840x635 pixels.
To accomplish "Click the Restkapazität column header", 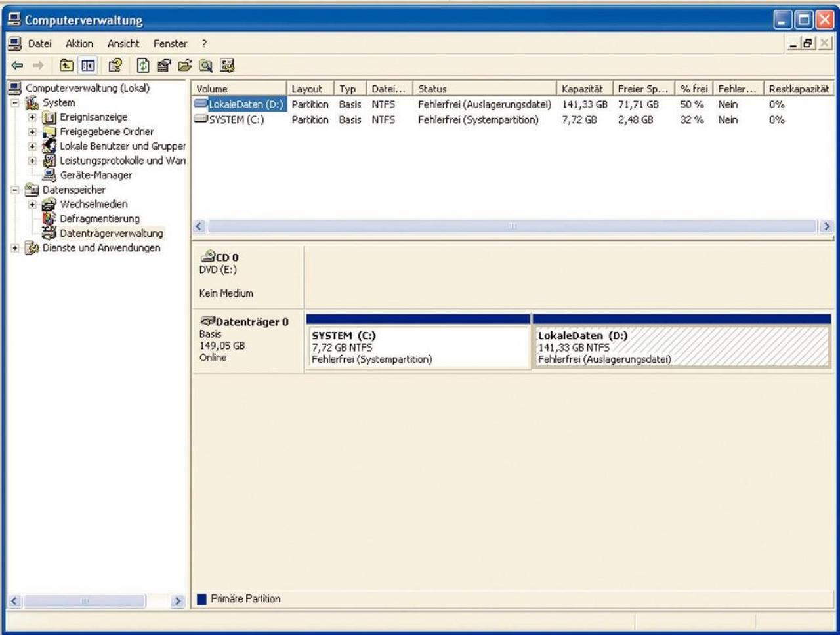I will (x=799, y=89).
